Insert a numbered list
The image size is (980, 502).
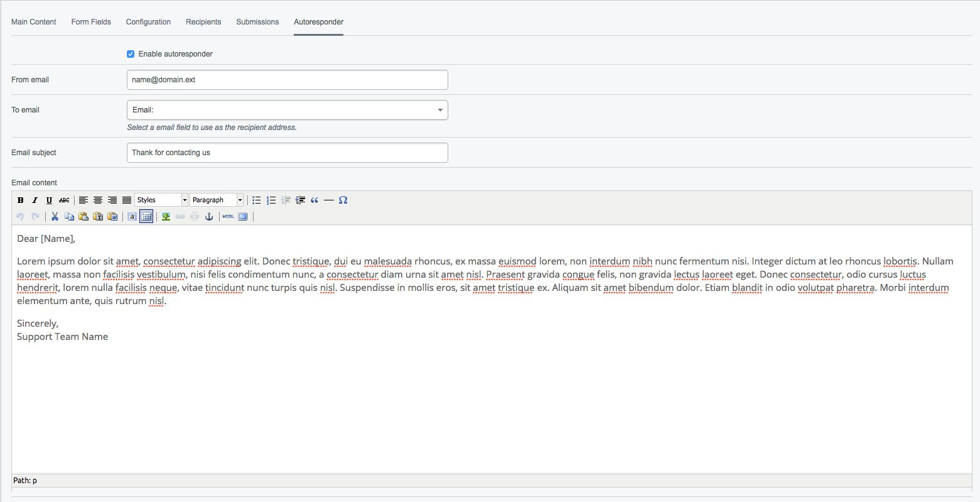pos(271,200)
